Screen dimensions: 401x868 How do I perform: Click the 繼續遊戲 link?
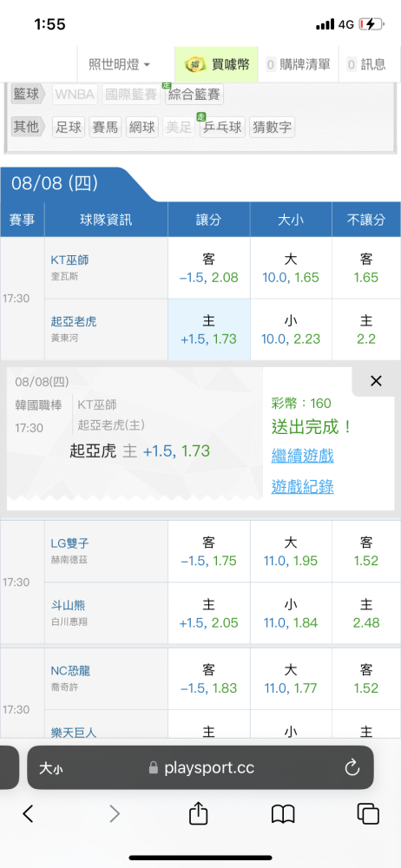[302, 457]
